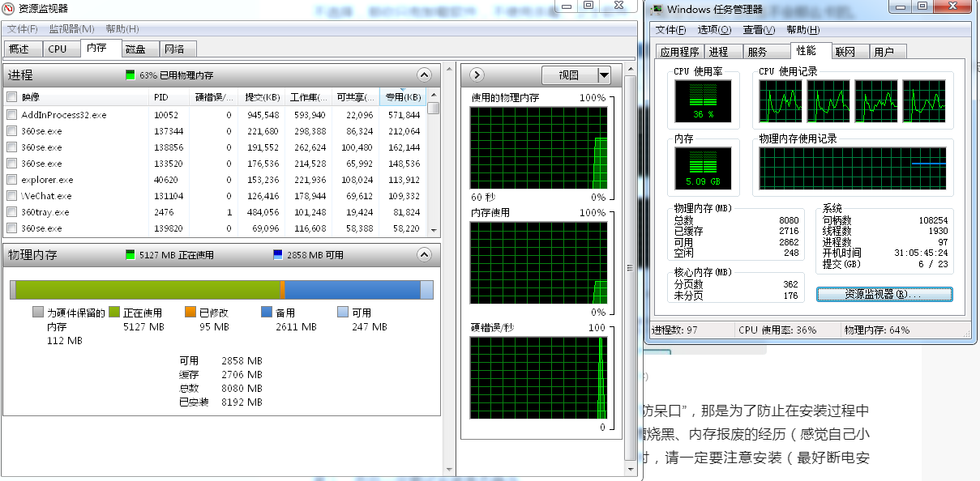This screenshot has width=980, height=481.
Task: Sort by 硬错误 column header
Action: [213, 97]
